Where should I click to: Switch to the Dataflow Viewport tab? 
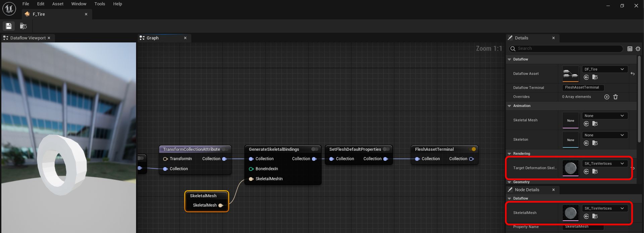[x=28, y=38]
